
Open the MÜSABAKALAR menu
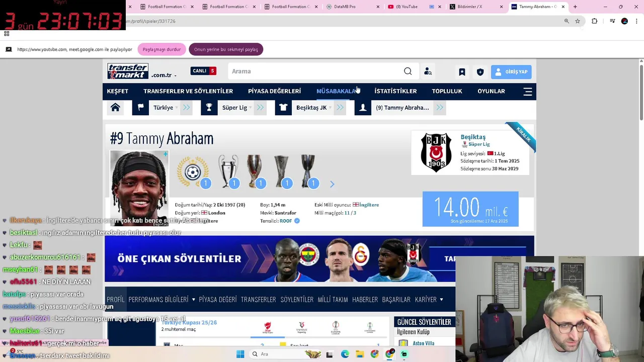pyautogui.click(x=337, y=91)
